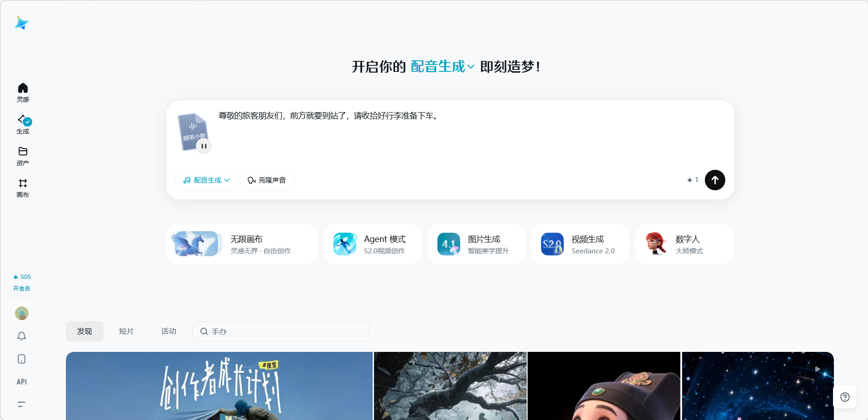Click the 开会员 membership button

(x=22, y=288)
